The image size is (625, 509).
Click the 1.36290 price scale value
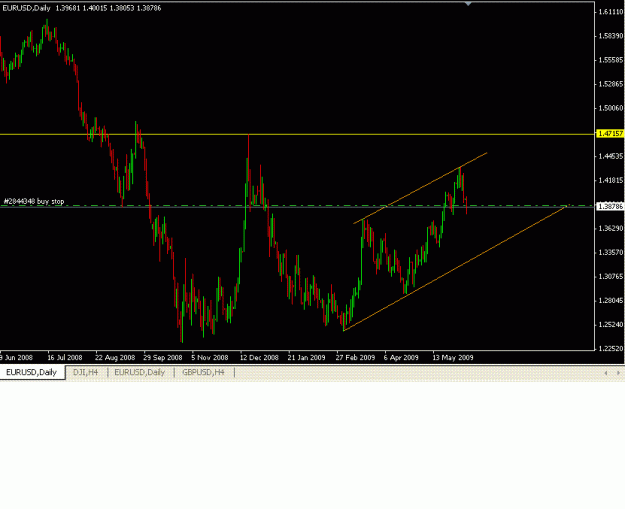pos(610,228)
